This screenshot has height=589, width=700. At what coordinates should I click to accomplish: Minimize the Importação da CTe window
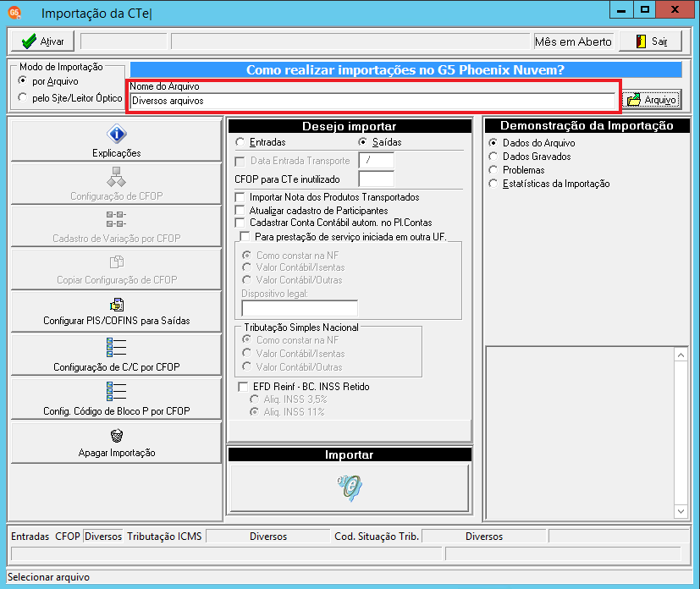[x=621, y=10]
